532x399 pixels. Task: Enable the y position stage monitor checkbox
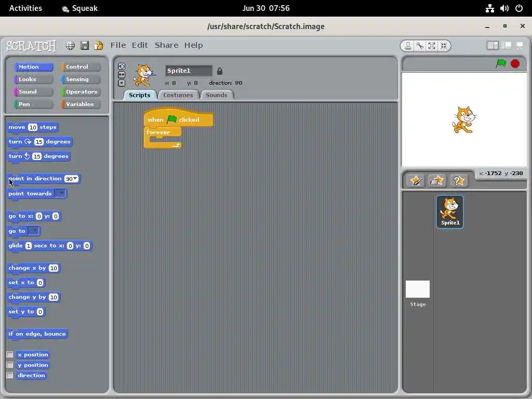tap(10, 365)
